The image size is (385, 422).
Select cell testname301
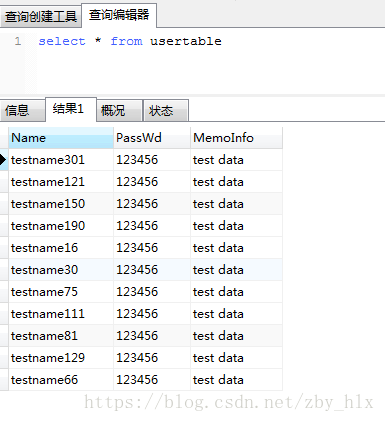coord(61,160)
